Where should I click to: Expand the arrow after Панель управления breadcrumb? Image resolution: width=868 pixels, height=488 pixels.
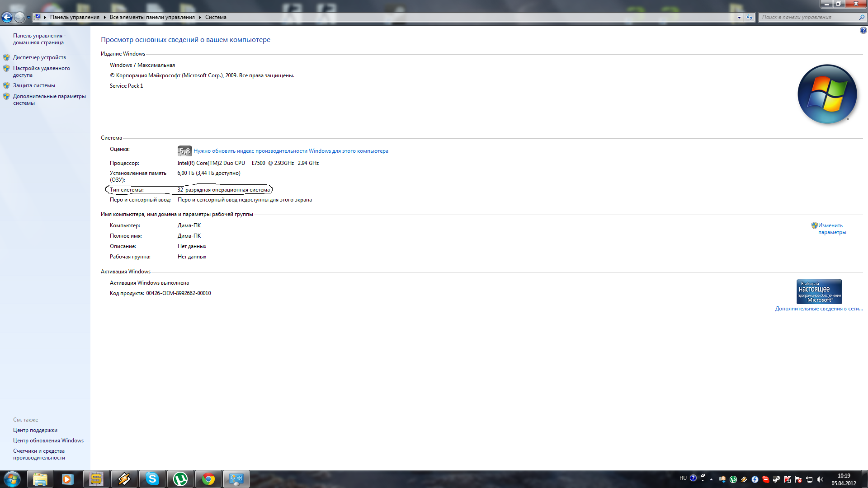[x=104, y=17]
